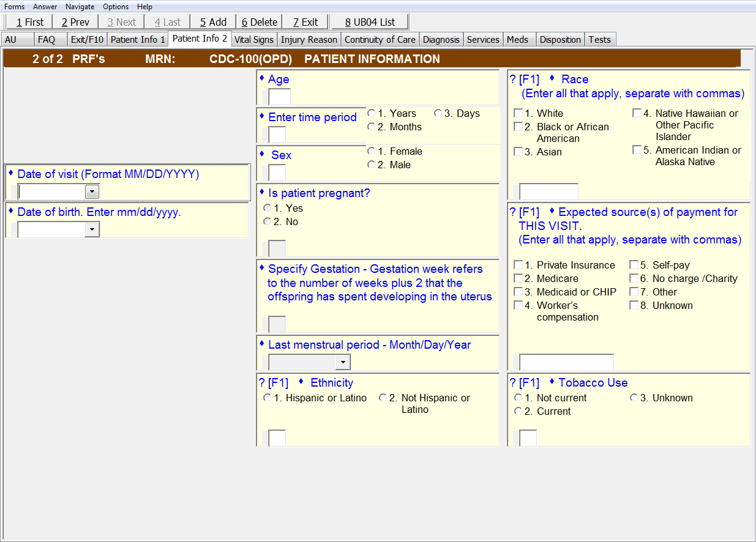The height and width of the screenshot is (542, 756).
Task: Click the 6 Delete button
Action: [x=259, y=22]
